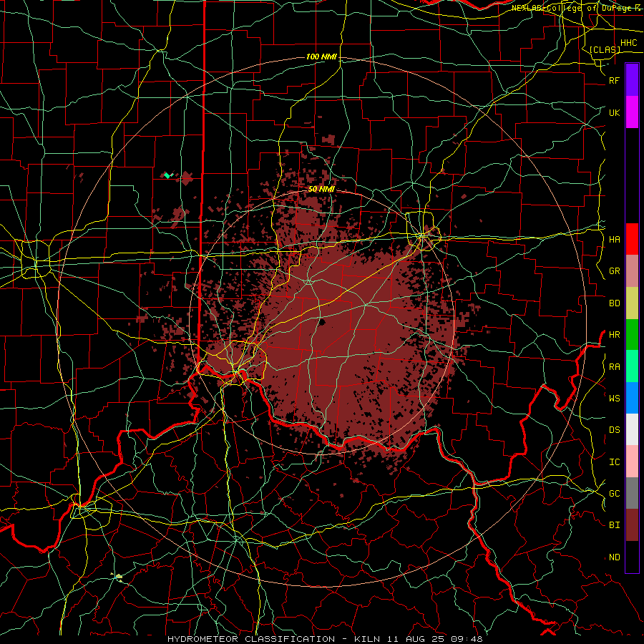Screen dimensions: 644x644
Task: Click the [CLAS] units label
Action: (605, 50)
